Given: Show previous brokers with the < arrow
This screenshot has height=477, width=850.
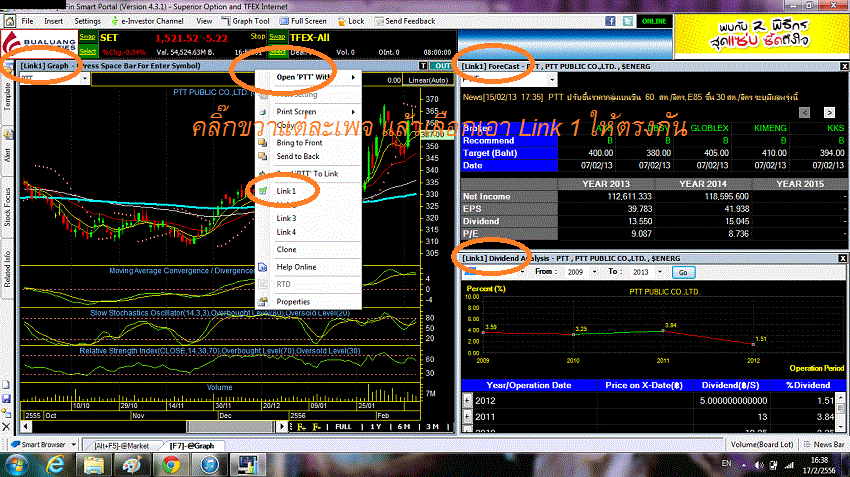Looking at the screenshot, I should pos(804,112).
